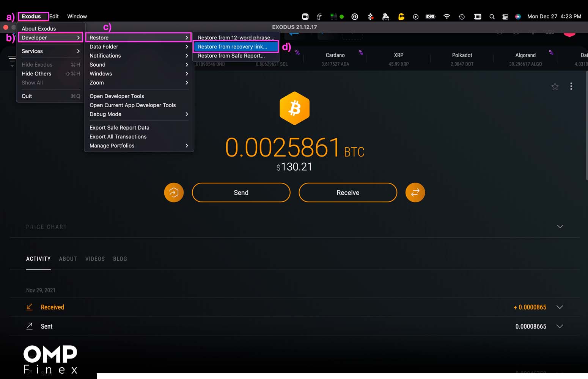Image resolution: width=588 pixels, height=379 pixels.
Task: Select Open Current App Developer Tools
Action: [x=138, y=105]
